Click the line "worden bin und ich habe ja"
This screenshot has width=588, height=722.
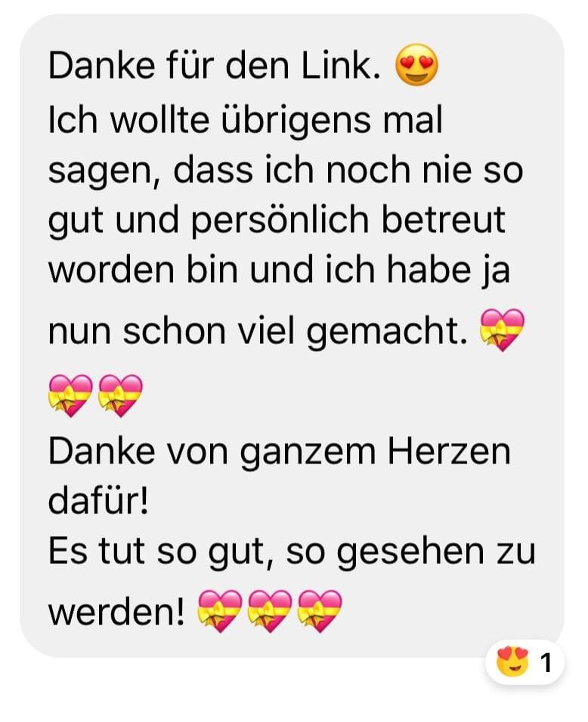(x=279, y=271)
